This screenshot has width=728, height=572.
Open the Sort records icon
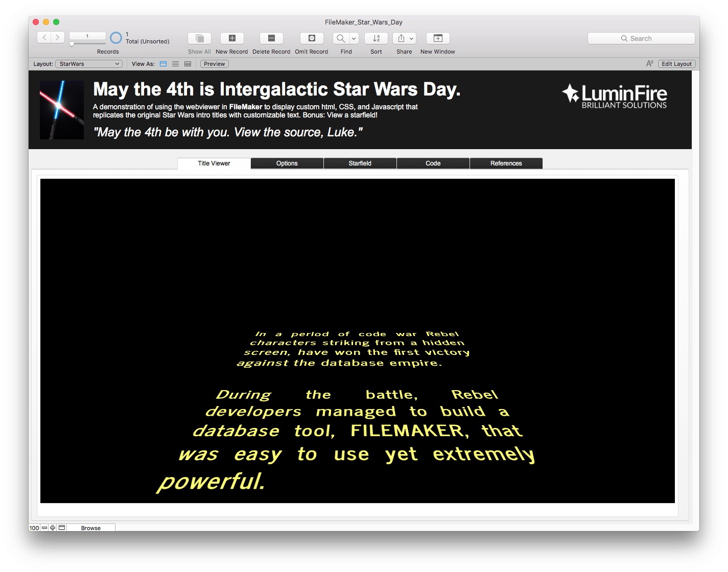(376, 38)
